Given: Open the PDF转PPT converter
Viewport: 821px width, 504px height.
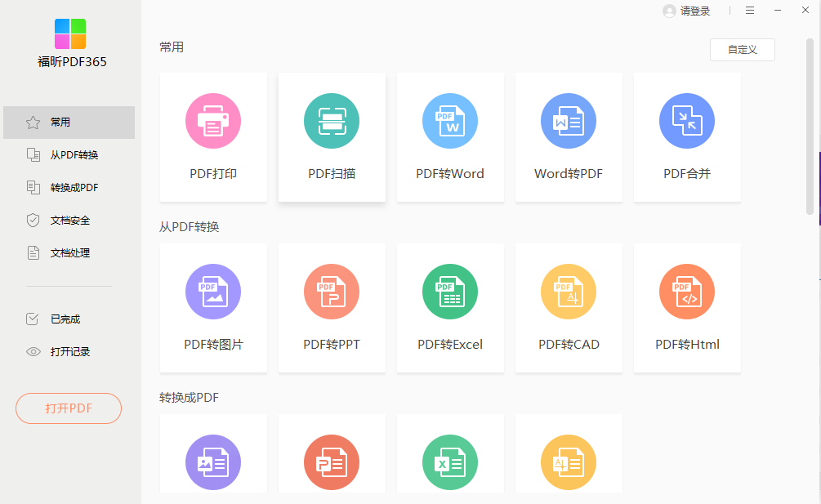Looking at the screenshot, I should coord(332,308).
